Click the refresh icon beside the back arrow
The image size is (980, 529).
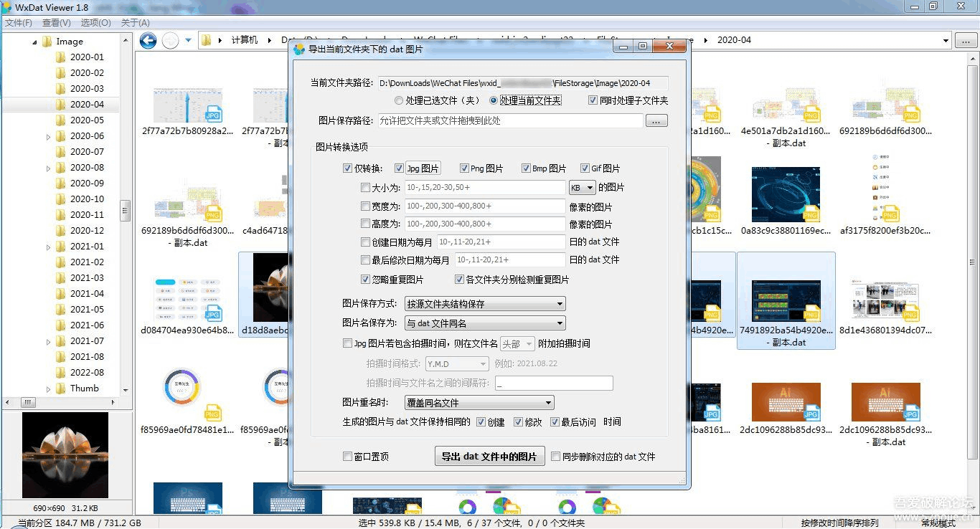point(170,41)
